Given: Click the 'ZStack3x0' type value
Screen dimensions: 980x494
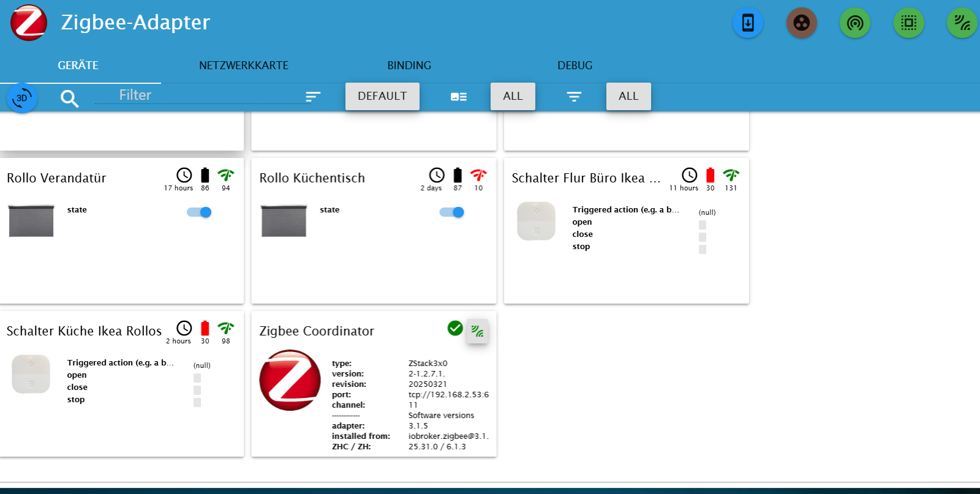Looking at the screenshot, I should [x=428, y=364].
